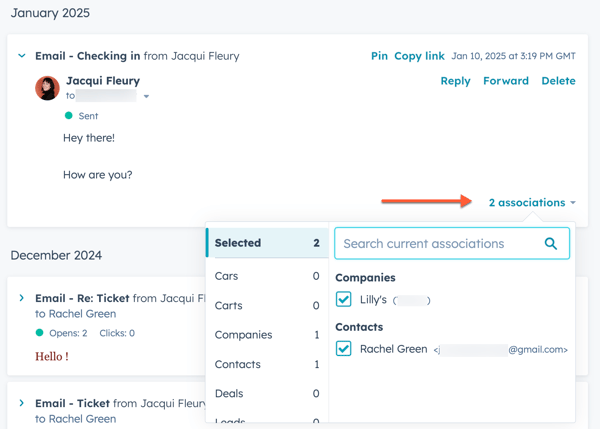
Task: Select the Contacts category
Action: tap(266, 364)
